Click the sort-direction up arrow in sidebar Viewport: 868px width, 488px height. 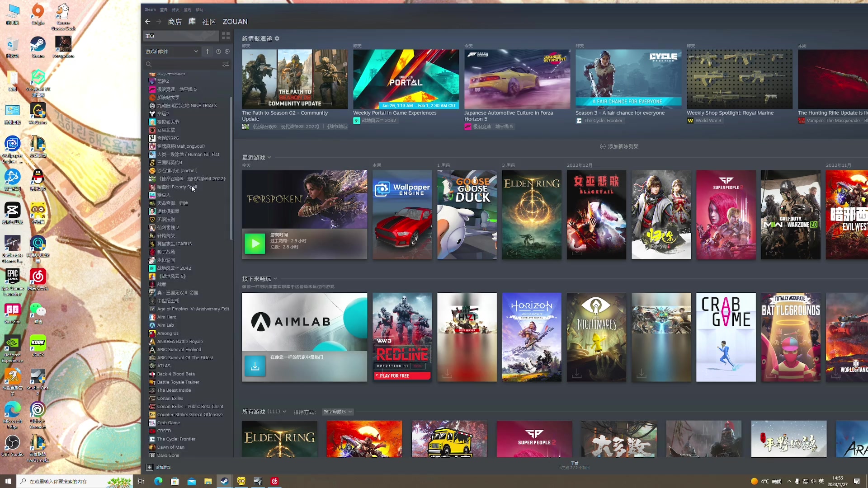point(208,52)
